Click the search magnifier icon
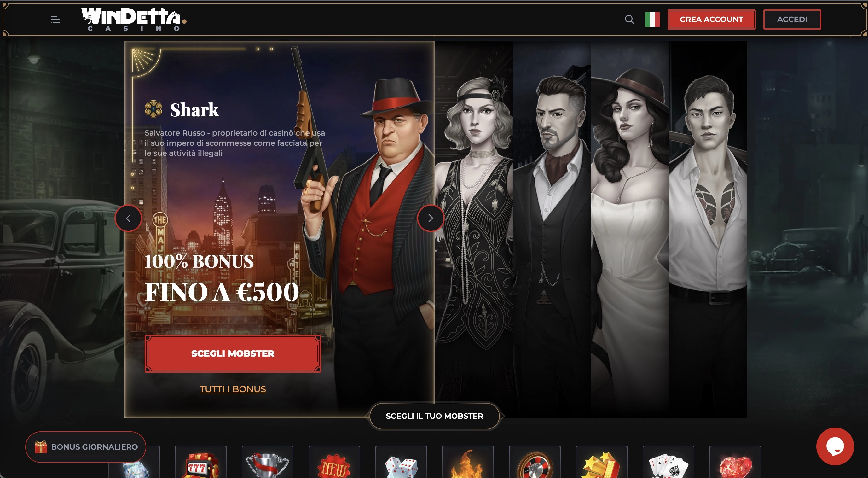This screenshot has width=868, height=478. (x=629, y=20)
